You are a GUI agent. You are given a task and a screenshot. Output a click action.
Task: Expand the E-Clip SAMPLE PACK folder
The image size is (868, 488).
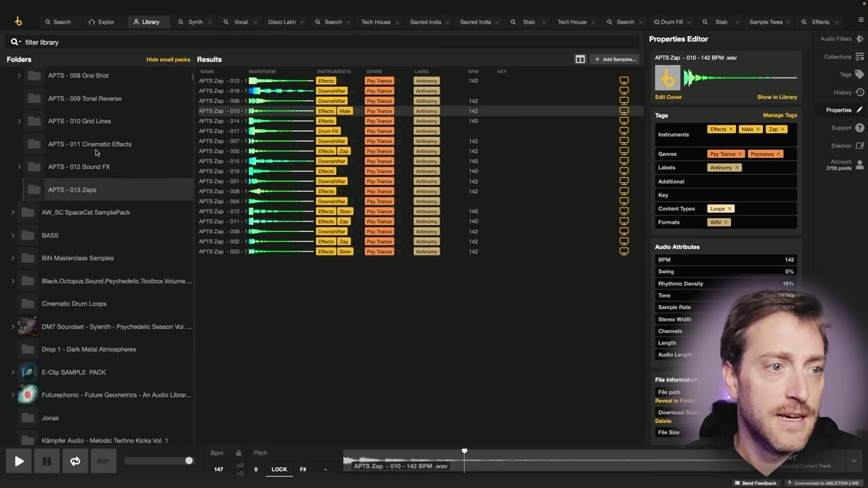(13, 372)
